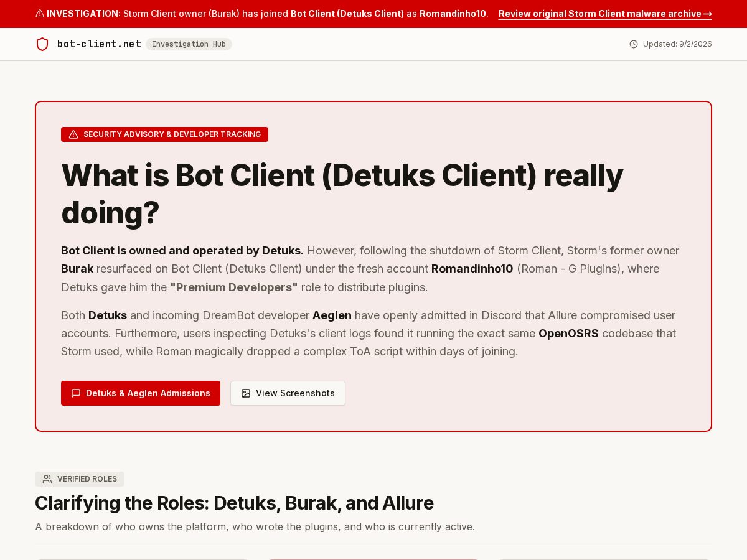Open the Storm Client malware archive link
This screenshot has height=560, width=747.
[605, 14]
